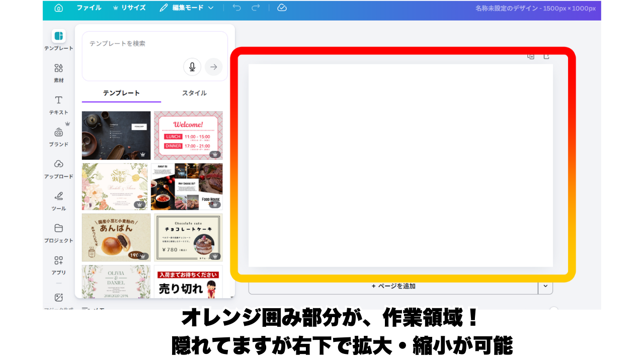The width and height of the screenshot is (644, 362).
Task: Open the テンプレート sidebar panel
Action: pyautogui.click(x=58, y=40)
